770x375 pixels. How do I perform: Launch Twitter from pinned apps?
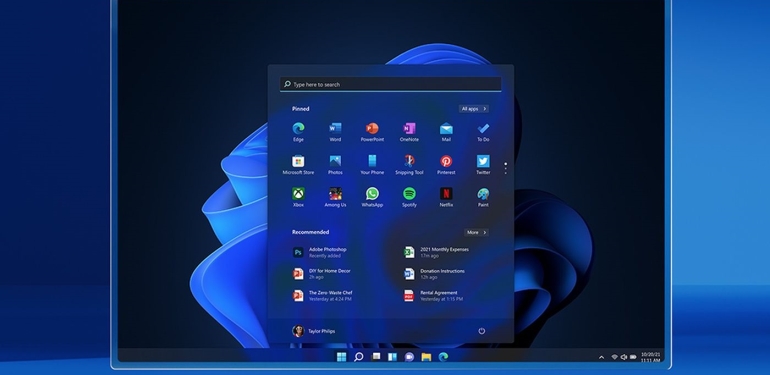point(483,165)
